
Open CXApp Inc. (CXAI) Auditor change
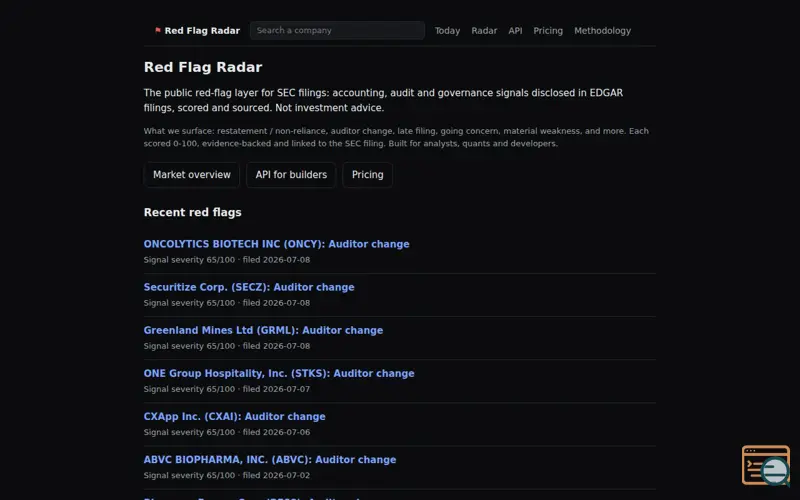235,416
